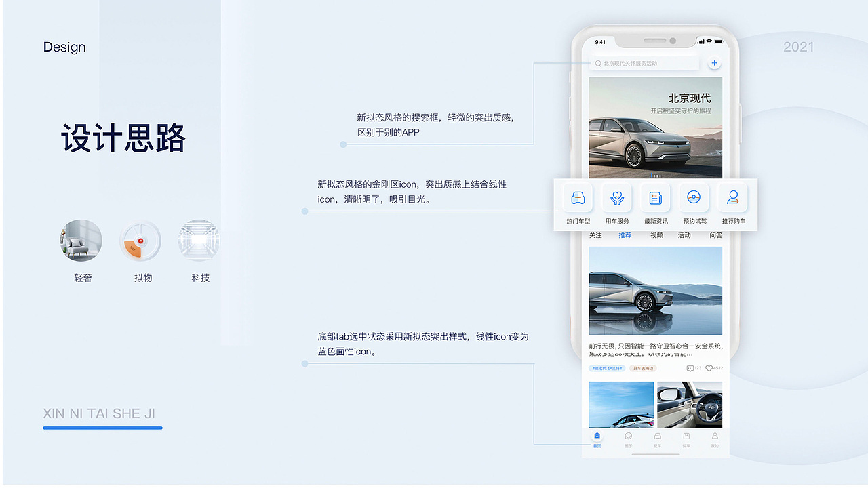
Task: Select the 首页 home tab icon
Action: tap(597, 436)
